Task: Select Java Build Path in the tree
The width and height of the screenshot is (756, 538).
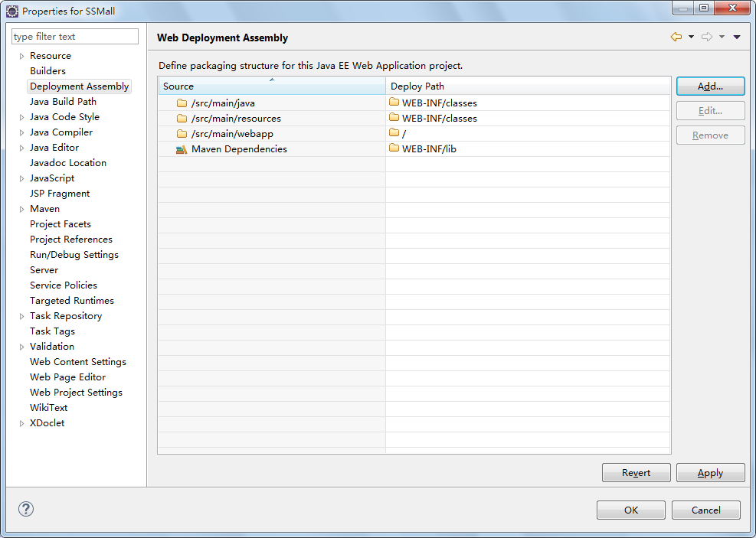Action: 63,102
